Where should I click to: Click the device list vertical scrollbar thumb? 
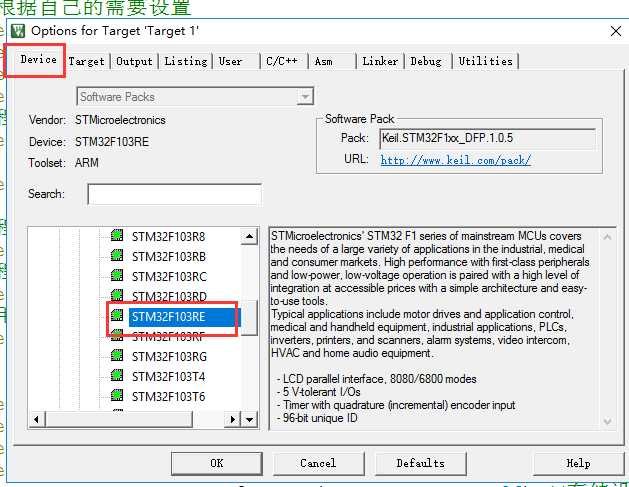pos(249,318)
